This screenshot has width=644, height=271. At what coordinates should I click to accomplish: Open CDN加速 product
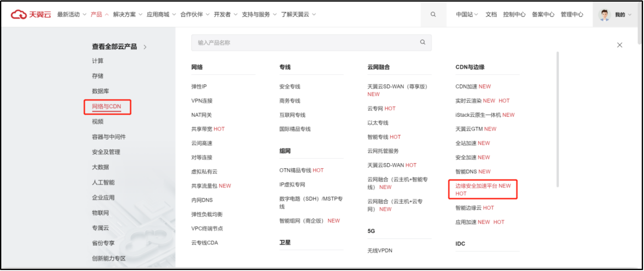point(466,86)
